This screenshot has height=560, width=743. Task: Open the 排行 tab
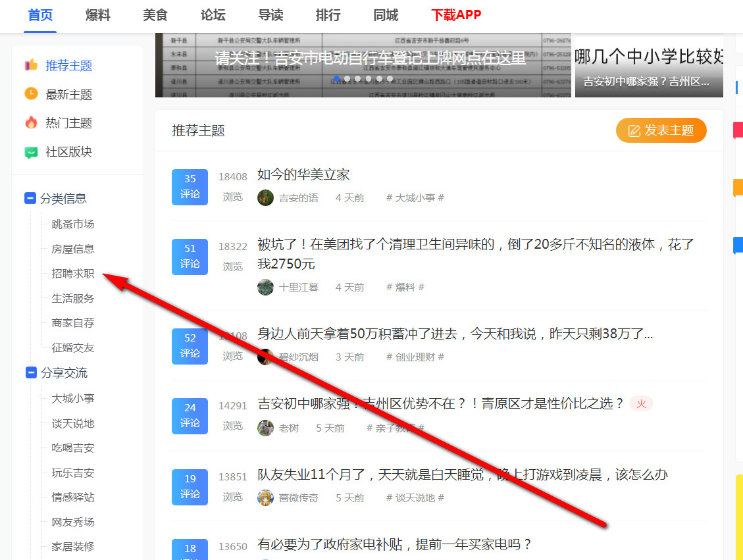pyautogui.click(x=328, y=15)
